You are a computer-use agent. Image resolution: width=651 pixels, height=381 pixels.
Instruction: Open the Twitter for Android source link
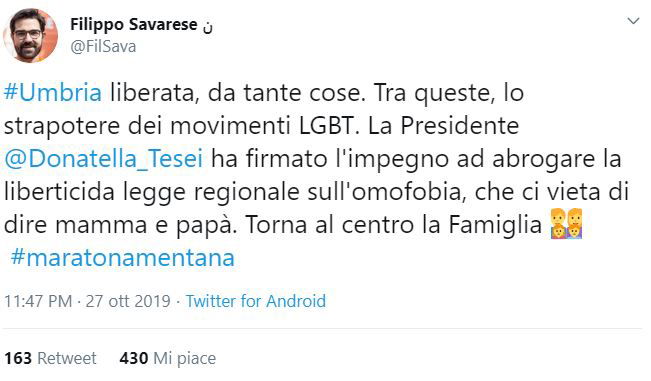(x=256, y=301)
